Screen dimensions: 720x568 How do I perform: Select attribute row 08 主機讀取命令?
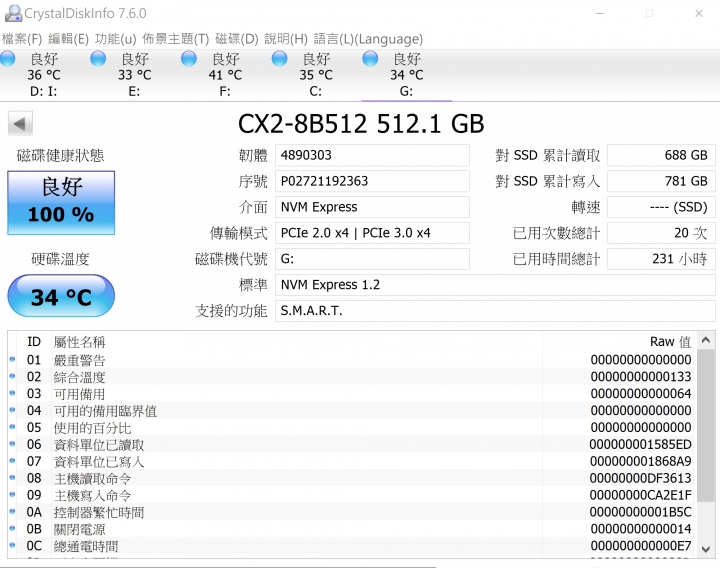pos(352,478)
